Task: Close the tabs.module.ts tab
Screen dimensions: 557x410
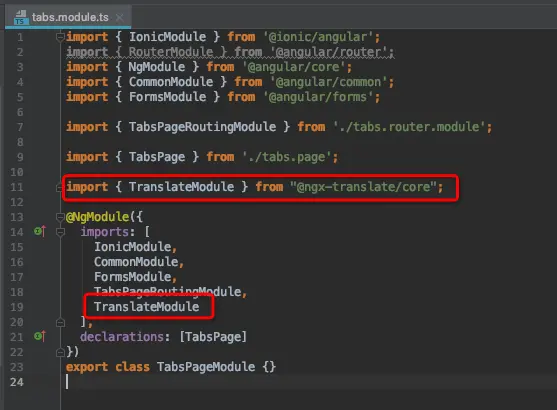Action: [120, 17]
